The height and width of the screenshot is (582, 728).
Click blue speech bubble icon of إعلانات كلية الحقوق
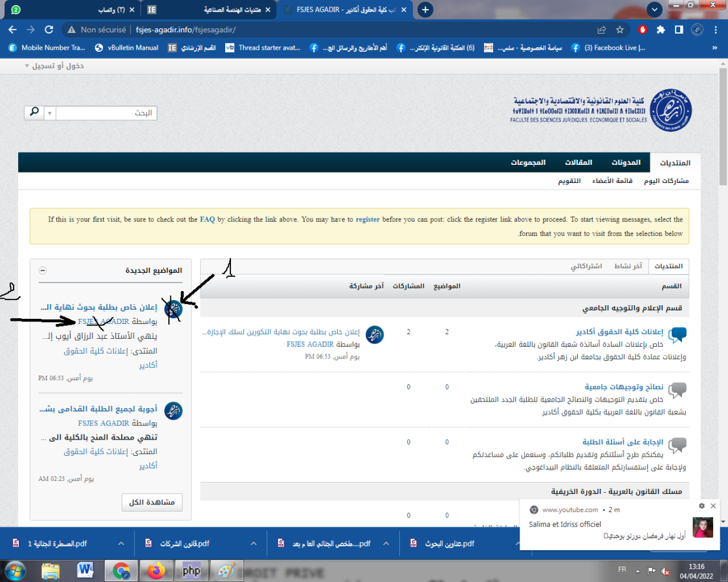678,334
